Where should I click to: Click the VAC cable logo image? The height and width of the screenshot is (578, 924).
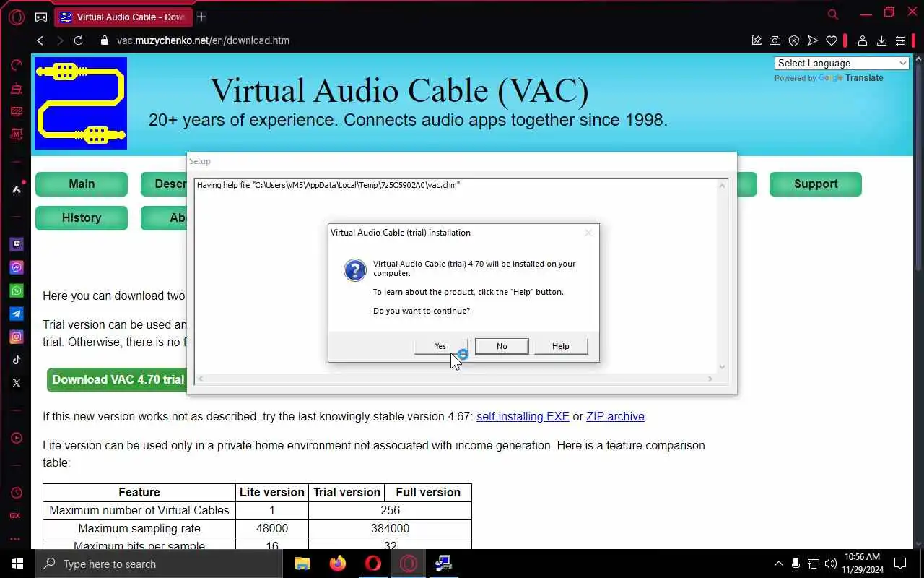pos(81,103)
